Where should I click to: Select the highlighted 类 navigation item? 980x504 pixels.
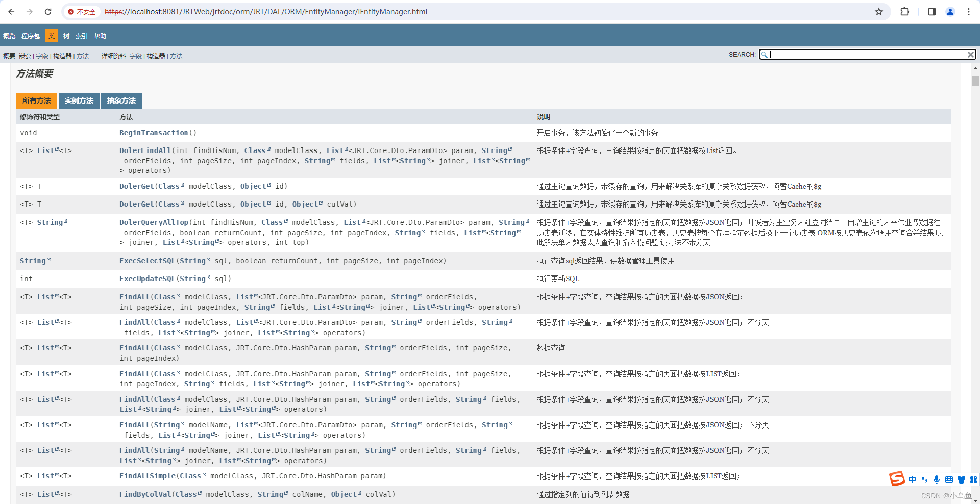tap(52, 36)
